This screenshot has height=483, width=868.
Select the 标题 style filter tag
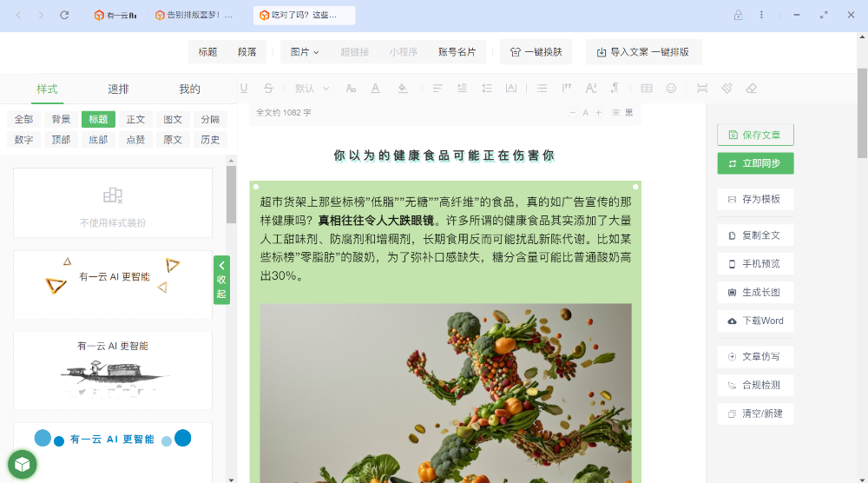98,119
